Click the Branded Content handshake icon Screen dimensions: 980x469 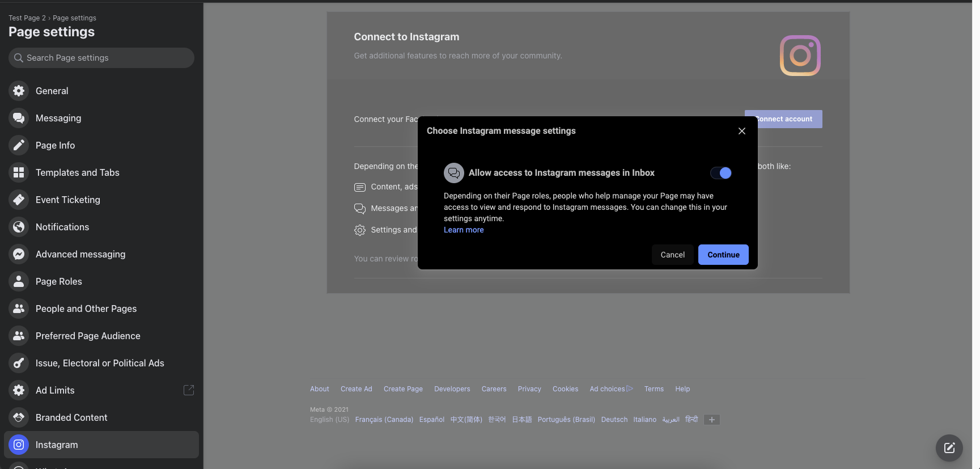click(x=19, y=417)
